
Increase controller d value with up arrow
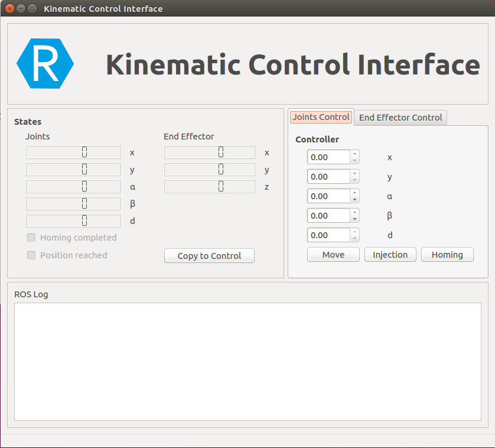click(x=355, y=232)
